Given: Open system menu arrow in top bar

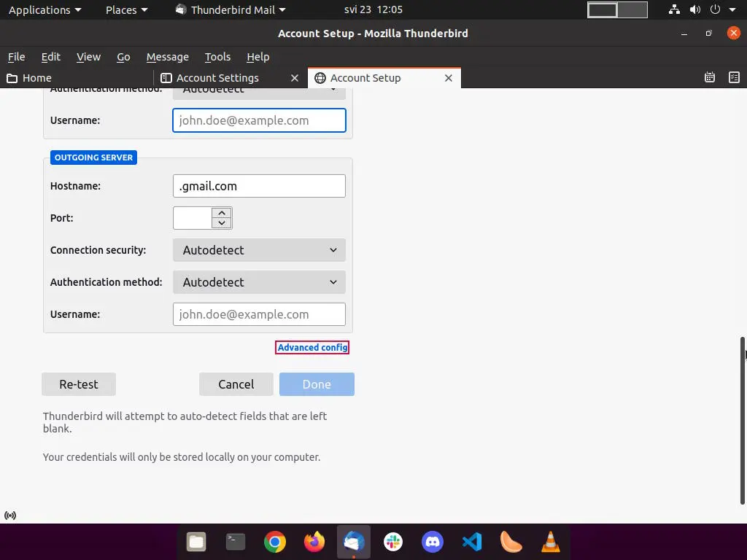Looking at the screenshot, I should pos(732,9).
